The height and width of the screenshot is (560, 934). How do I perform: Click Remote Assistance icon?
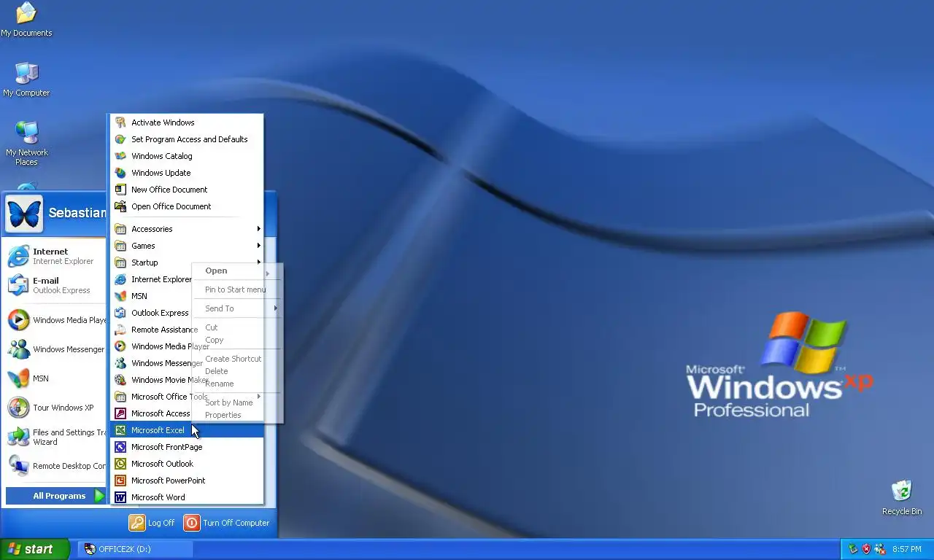click(120, 330)
